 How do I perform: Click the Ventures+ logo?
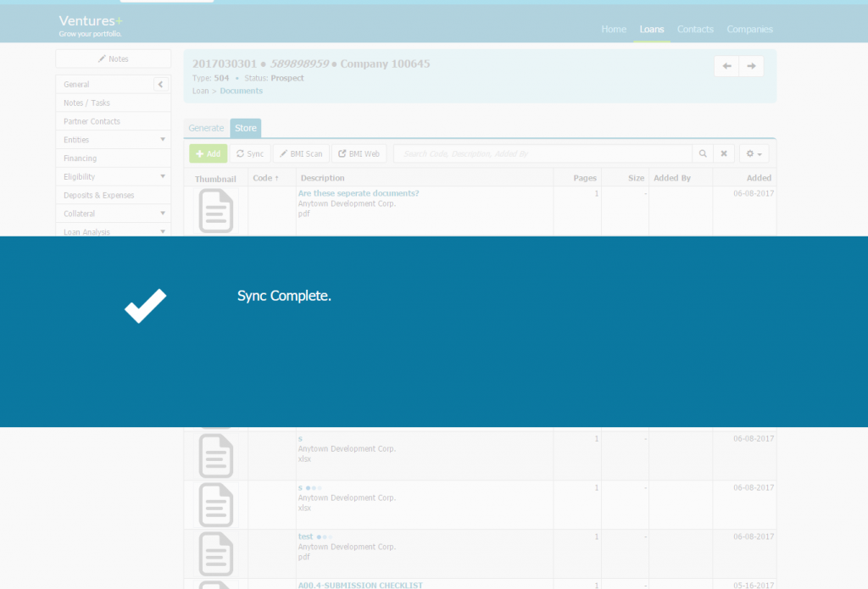91,25
